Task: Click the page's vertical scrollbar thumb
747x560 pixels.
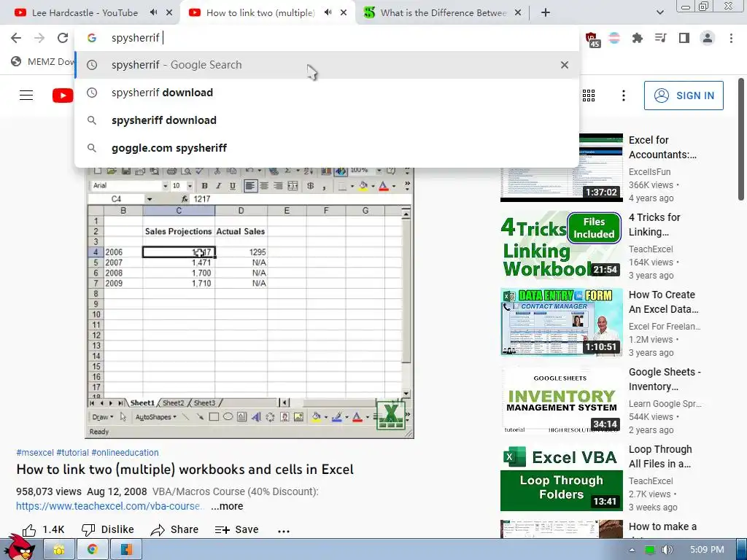Action: (x=741, y=139)
